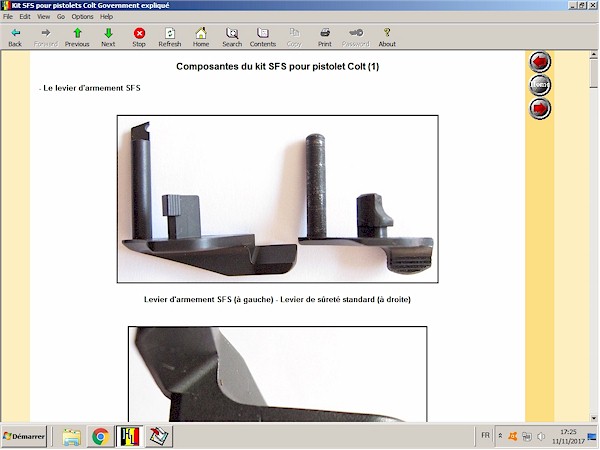Click the greyed Forward button
Screen dimensions: 600x450
[46, 37]
